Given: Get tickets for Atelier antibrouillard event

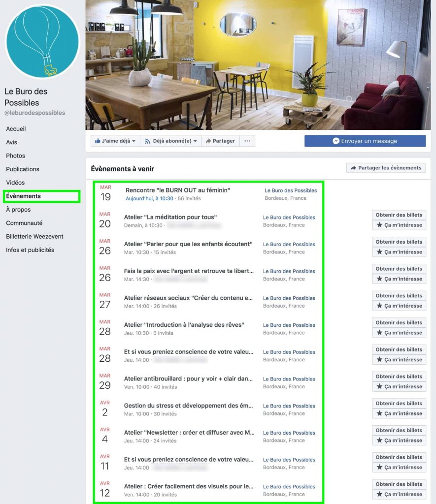Looking at the screenshot, I should coord(399,377).
